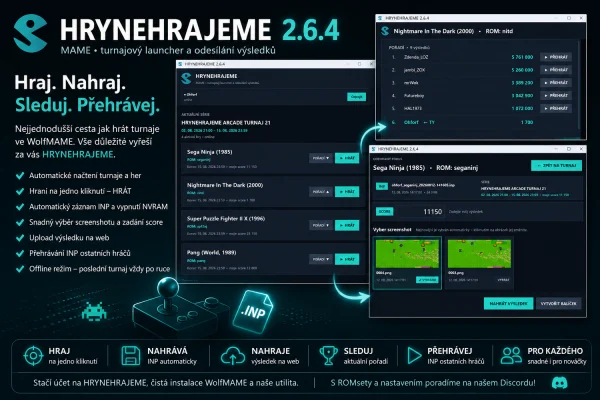
Task: Click the space invader pixel icon
Action: point(94,312)
